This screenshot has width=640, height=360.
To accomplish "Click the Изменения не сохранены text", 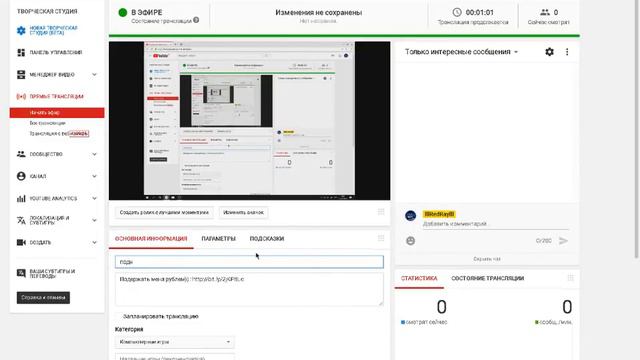I will pyautogui.click(x=318, y=12).
